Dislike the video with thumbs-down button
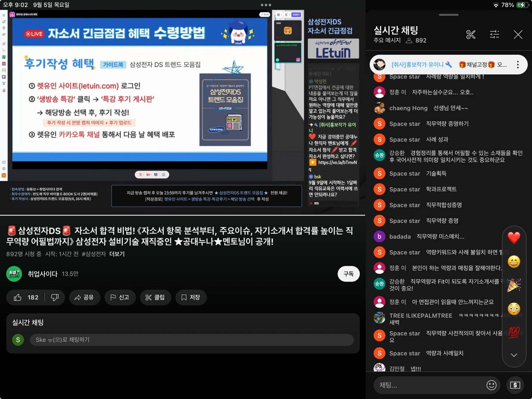The width and height of the screenshot is (532, 399). [55, 297]
